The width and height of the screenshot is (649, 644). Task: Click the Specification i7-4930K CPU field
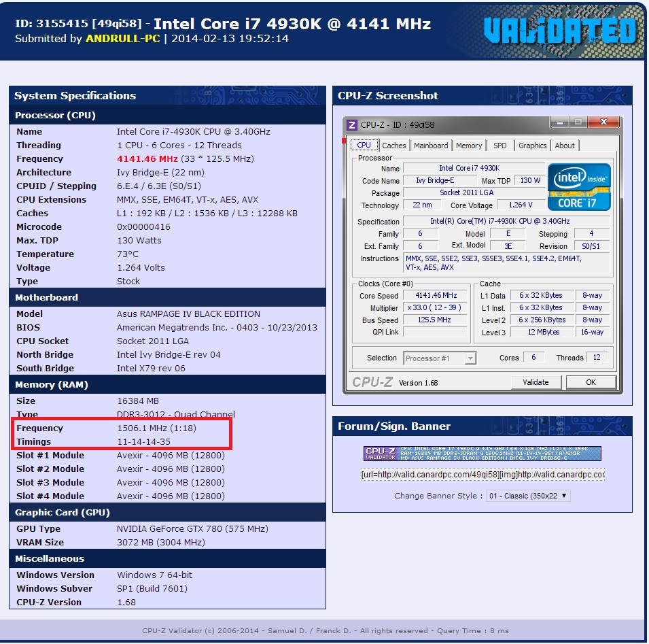click(506, 221)
